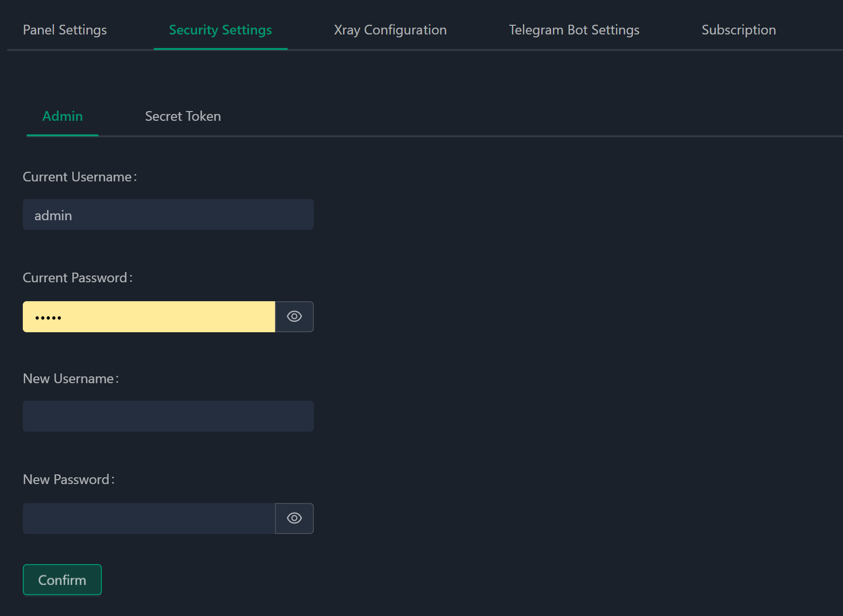This screenshot has height=616, width=843.
Task: Click the Current Username input field
Action: click(x=168, y=214)
